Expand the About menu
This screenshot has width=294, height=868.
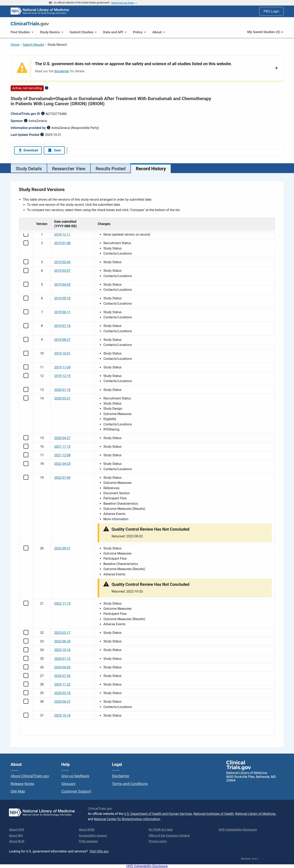tap(159, 32)
